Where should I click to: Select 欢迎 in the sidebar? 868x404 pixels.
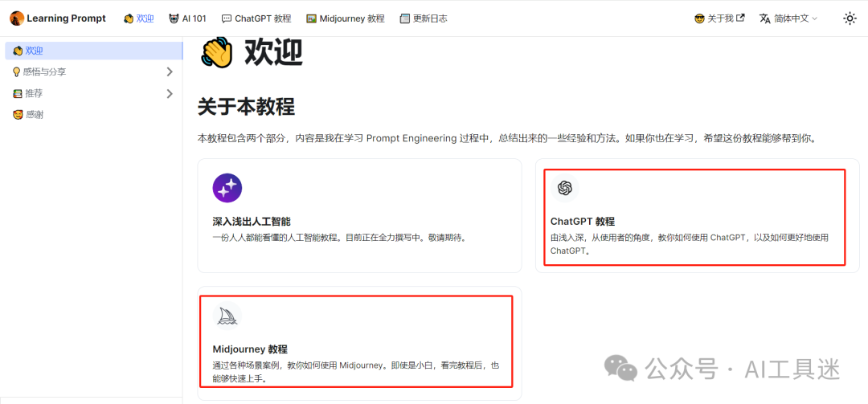pyautogui.click(x=93, y=51)
